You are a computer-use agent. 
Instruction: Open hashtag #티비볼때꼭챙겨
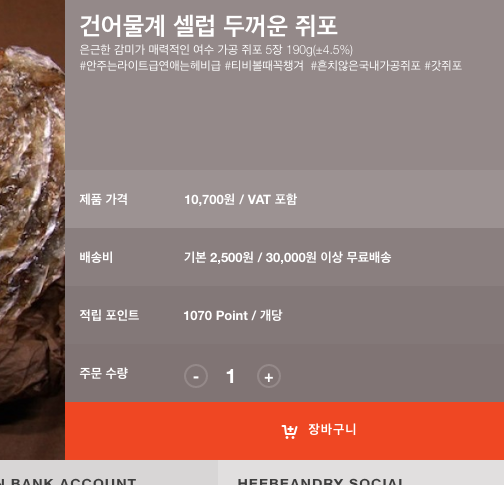[264, 66]
